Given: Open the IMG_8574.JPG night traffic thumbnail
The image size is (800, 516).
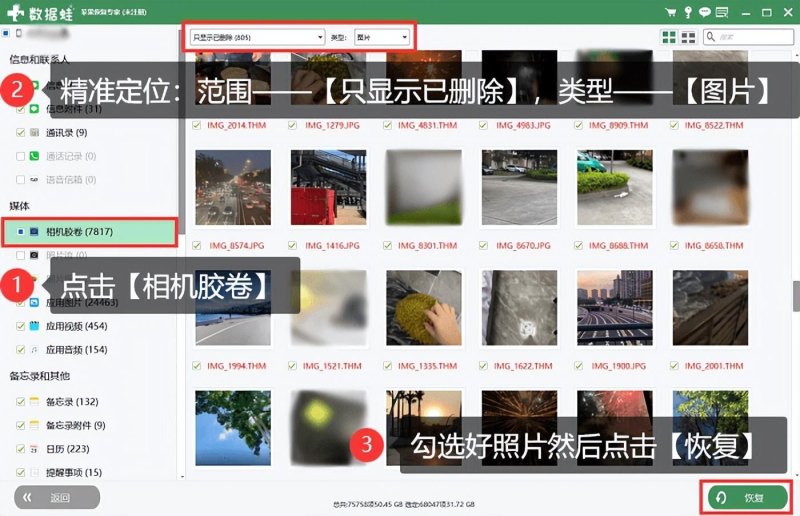Looking at the screenshot, I should pyautogui.click(x=233, y=187).
